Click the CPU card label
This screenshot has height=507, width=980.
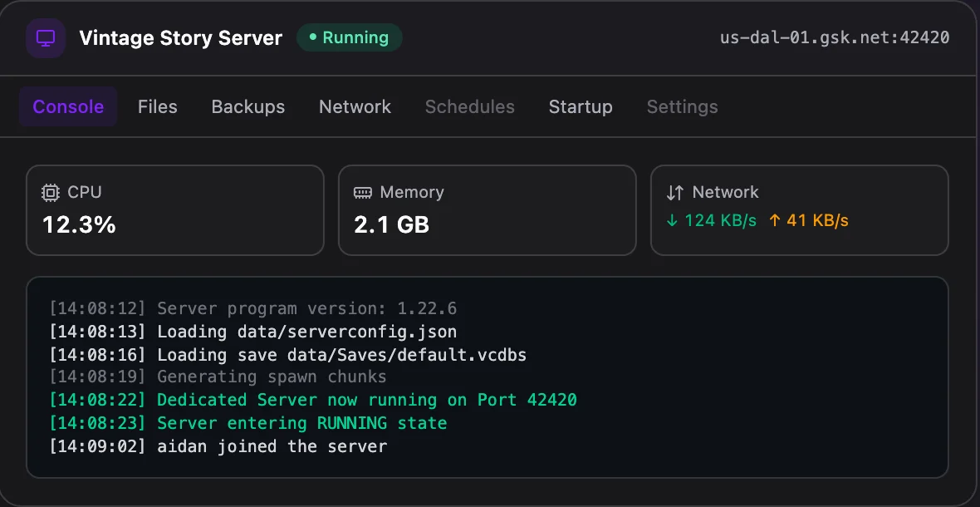pos(85,193)
